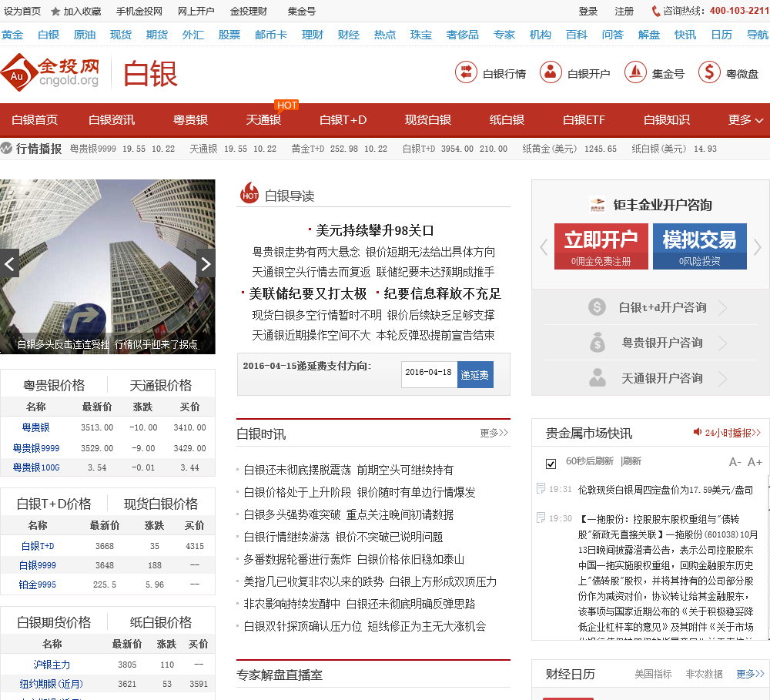Screen dimensions: 770x700
Task: Open the 白银ETF nav tab
Action: click(x=584, y=120)
